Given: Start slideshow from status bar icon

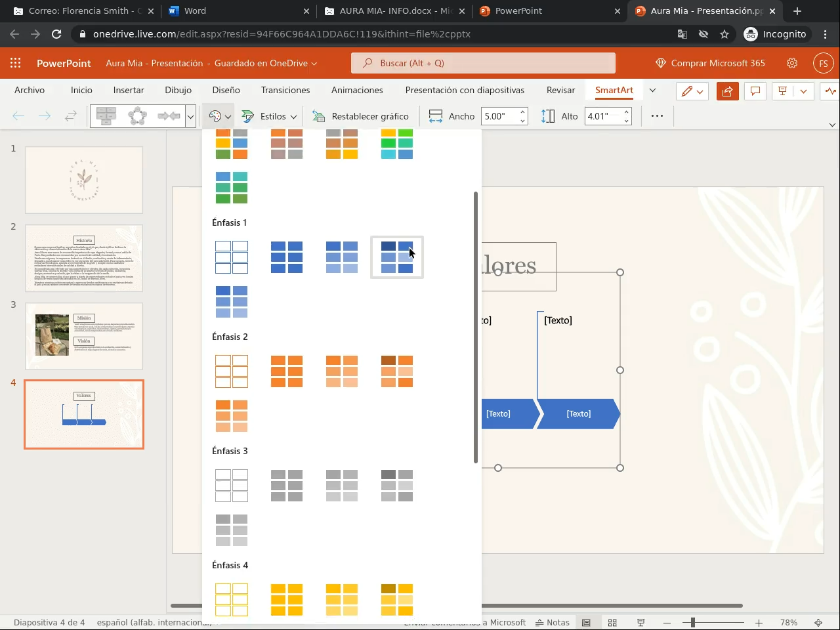Looking at the screenshot, I should pyautogui.click(x=640, y=622).
